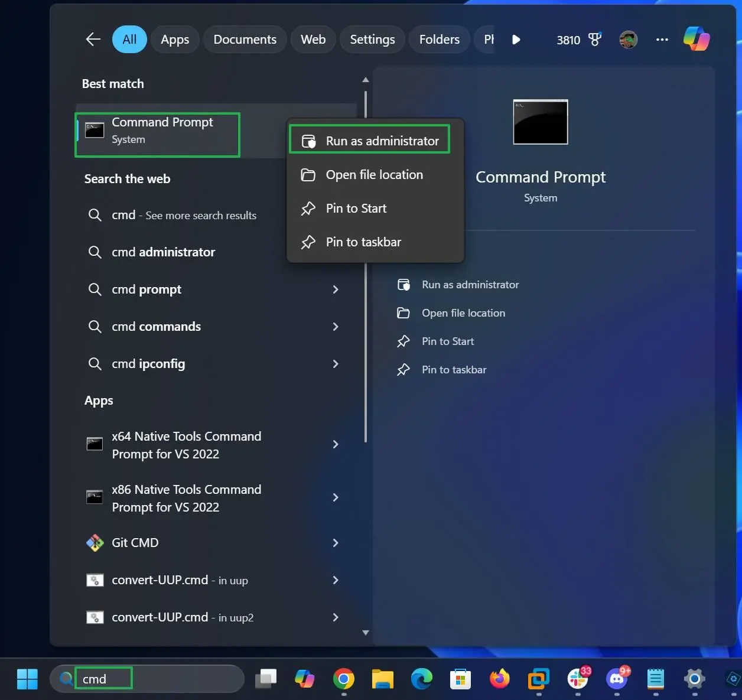Screen dimensions: 742x700
Task: Choose Open file location in context menu
Action: click(375, 175)
